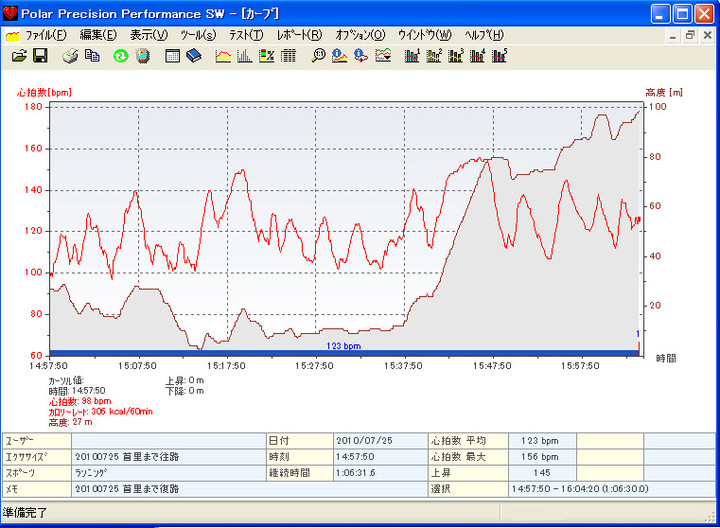The width and height of the screenshot is (720, 528).
Task: Click the blue 123 bpm timeline bar
Action: click(x=343, y=351)
